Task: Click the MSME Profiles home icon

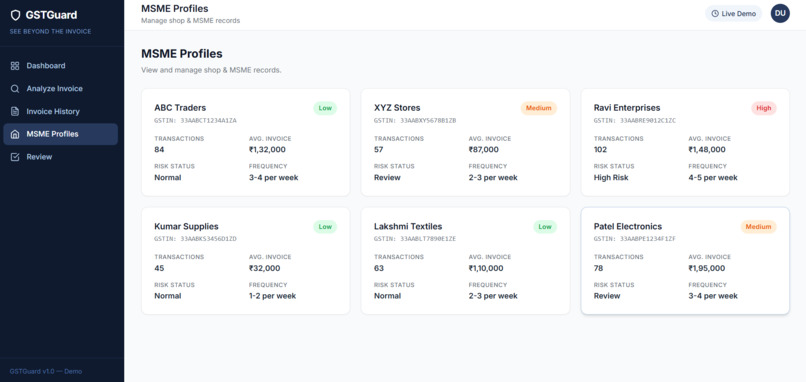Action: pyautogui.click(x=15, y=134)
